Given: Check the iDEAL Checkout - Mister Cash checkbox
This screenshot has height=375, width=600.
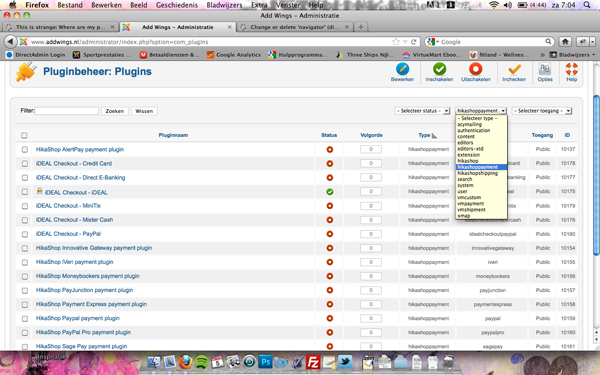Looking at the screenshot, I should (x=25, y=220).
